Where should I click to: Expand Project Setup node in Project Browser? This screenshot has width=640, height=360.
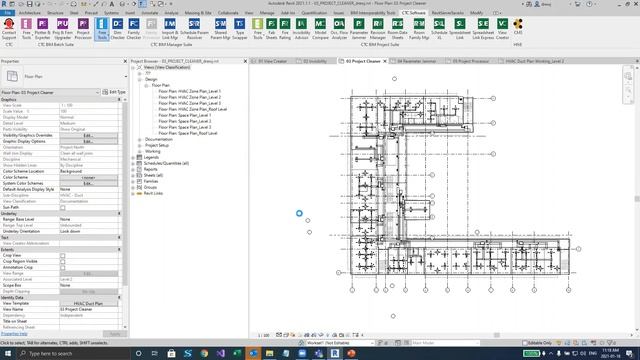[x=140, y=145]
